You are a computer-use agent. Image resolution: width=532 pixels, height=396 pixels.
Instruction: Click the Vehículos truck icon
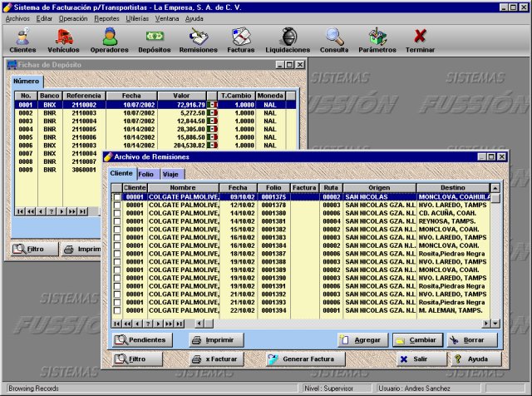coord(63,40)
